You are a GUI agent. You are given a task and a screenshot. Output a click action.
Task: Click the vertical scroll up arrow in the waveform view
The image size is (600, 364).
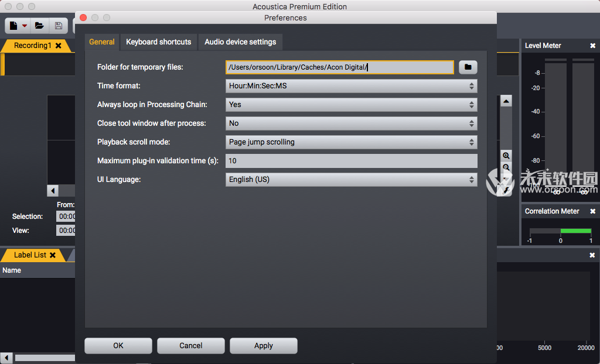coord(506,101)
